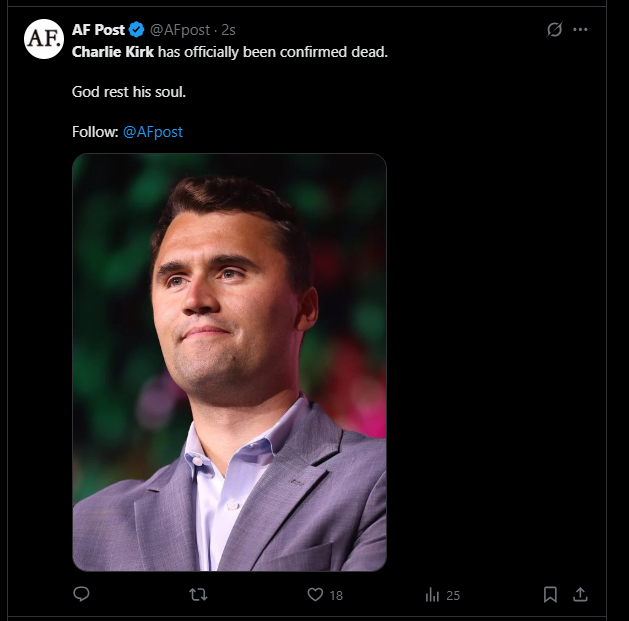Image resolution: width=629 pixels, height=621 pixels.
Task: Click the 2s timestamp of the post
Action: tap(228, 31)
